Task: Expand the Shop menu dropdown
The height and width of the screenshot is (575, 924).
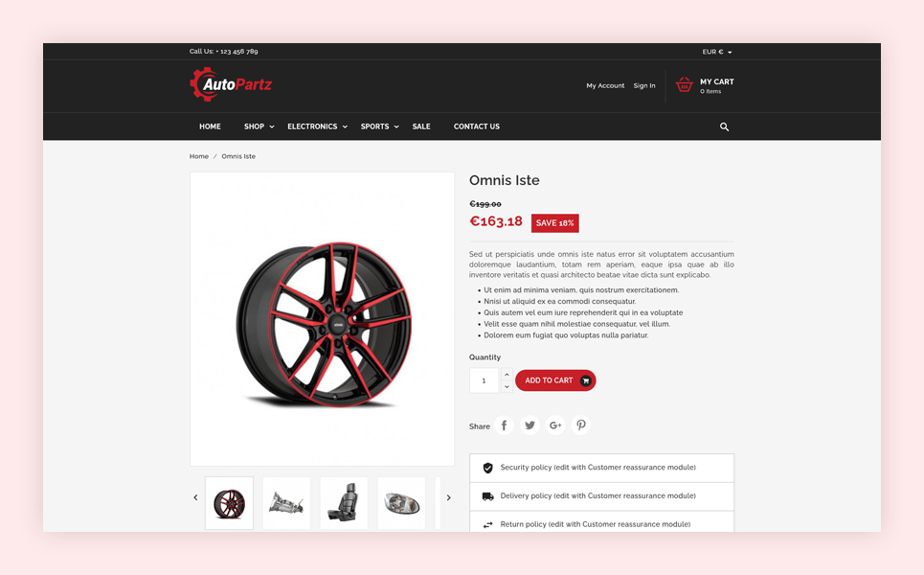Action: pyautogui.click(x=259, y=126)
